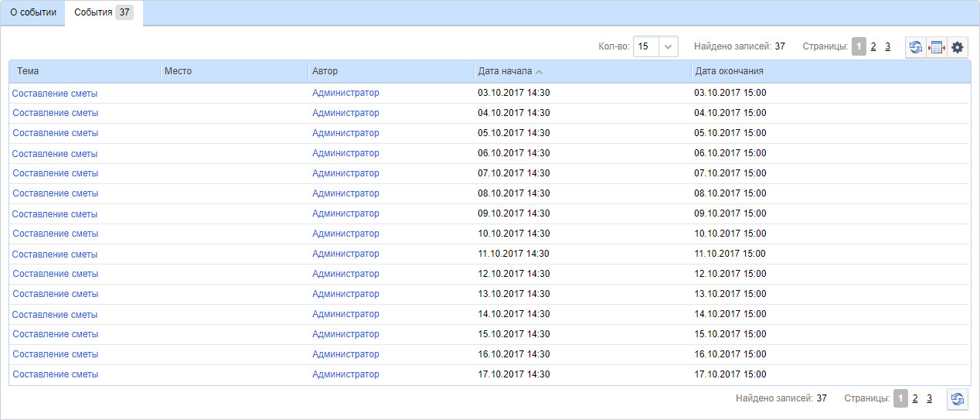Sort by the Автор column header
The width and height of the screenshot is (980, 420).
(x=325, y=71)
